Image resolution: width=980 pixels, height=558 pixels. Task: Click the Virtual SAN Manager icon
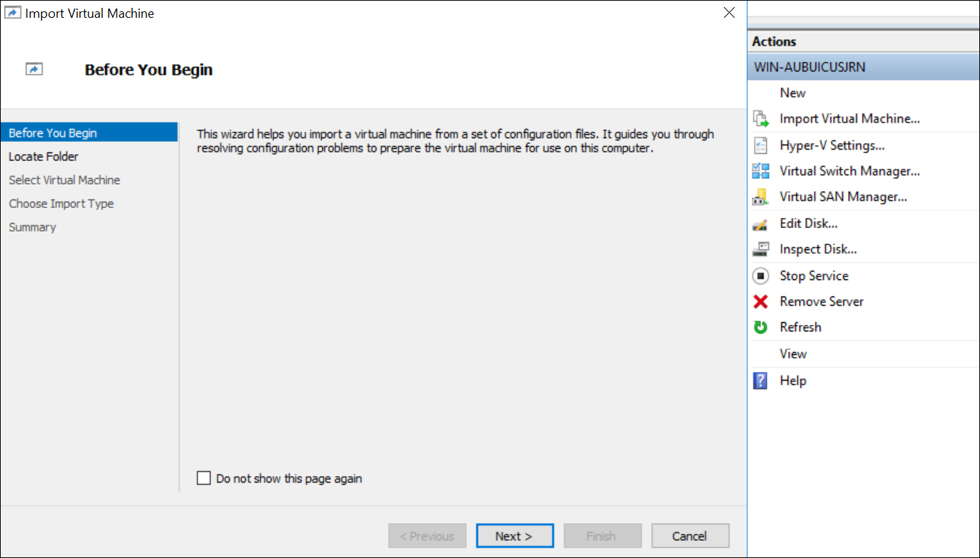coord(761,197)
